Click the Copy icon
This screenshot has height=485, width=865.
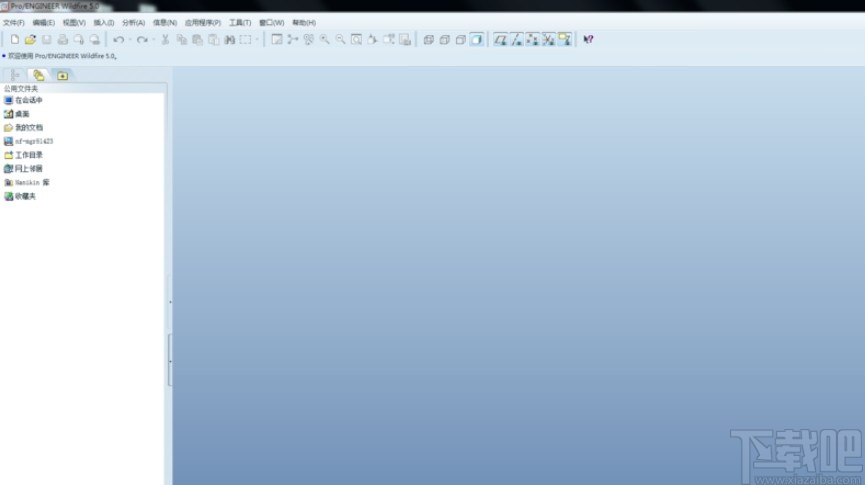[181, 39]
